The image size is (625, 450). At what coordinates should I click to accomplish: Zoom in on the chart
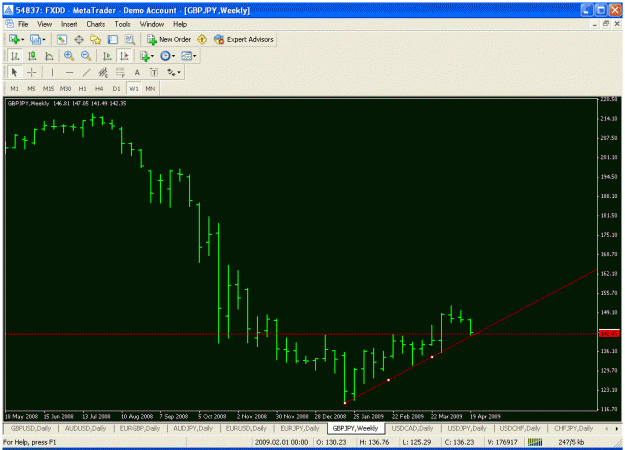(69, 56)
